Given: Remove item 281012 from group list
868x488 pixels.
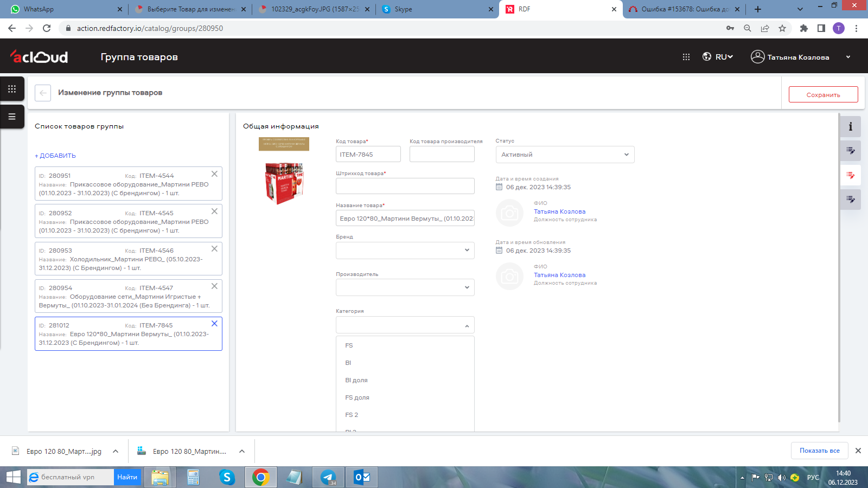Looking at the screenshot, I should tap(214, 324).
